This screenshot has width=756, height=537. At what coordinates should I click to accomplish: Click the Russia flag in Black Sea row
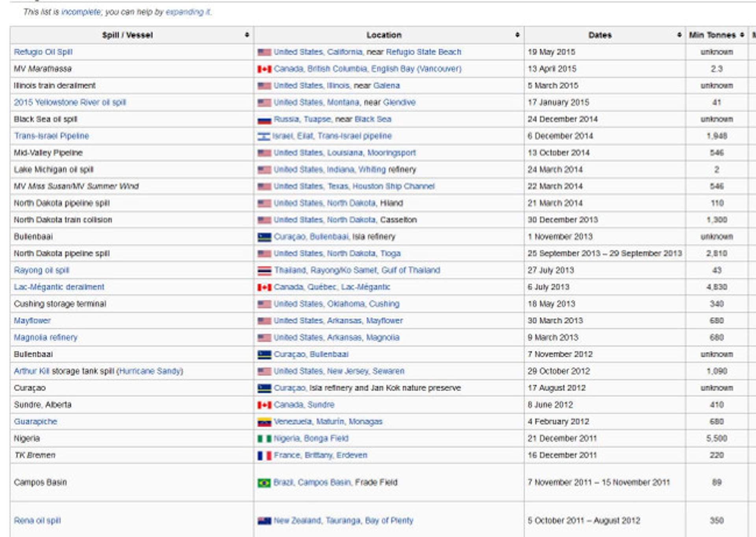click(x=264, y=120)
